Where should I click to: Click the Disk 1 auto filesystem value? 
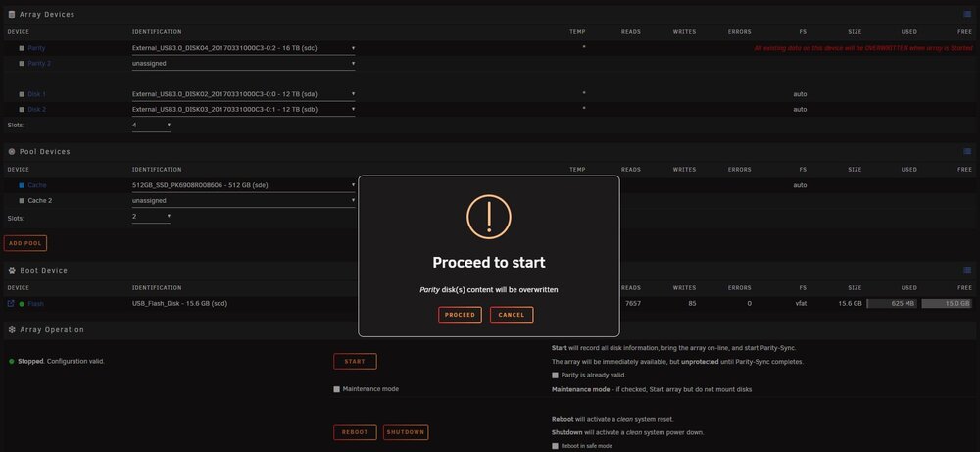pyautogui.click(x=800, y=94)
